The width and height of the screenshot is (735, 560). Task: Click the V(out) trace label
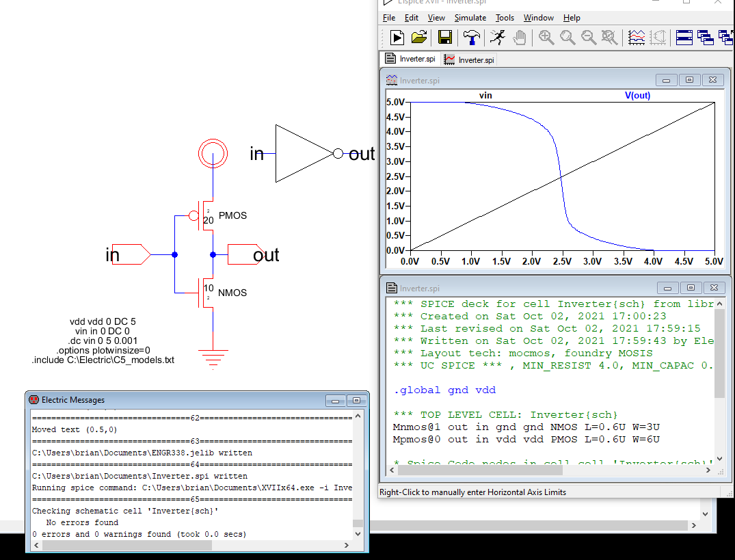point(637,96)
